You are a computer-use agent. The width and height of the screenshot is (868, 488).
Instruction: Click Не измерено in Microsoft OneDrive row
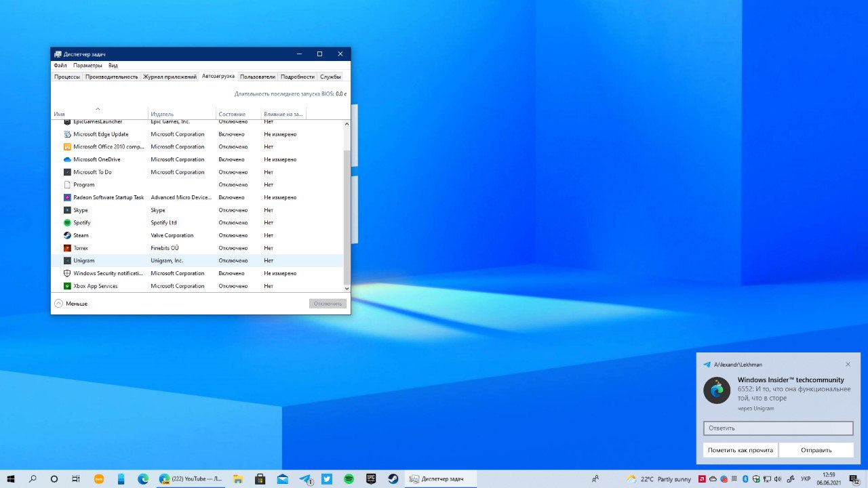pos(280,159)
